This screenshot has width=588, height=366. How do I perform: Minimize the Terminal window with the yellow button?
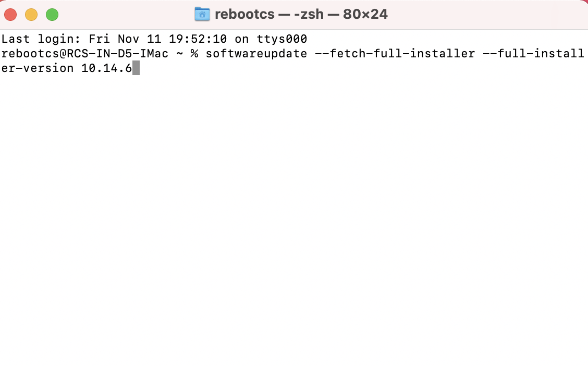point(31,15)
